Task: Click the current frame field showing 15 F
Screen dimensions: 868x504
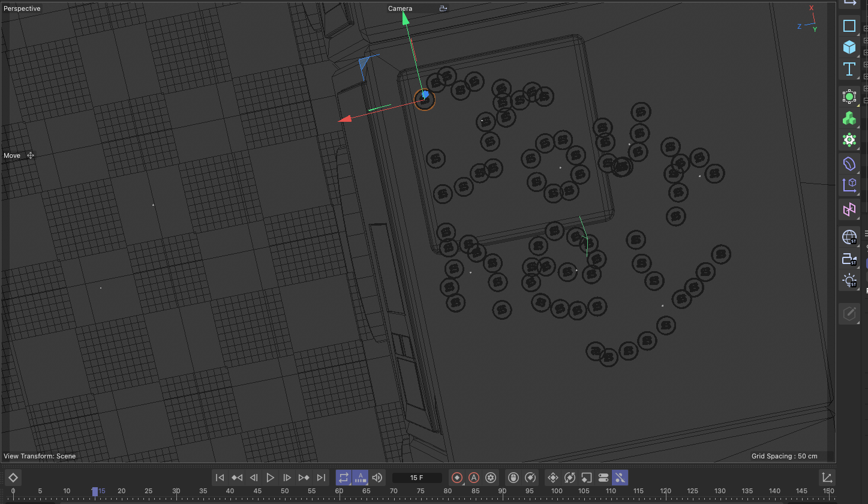Action: [x=417, y=478]
